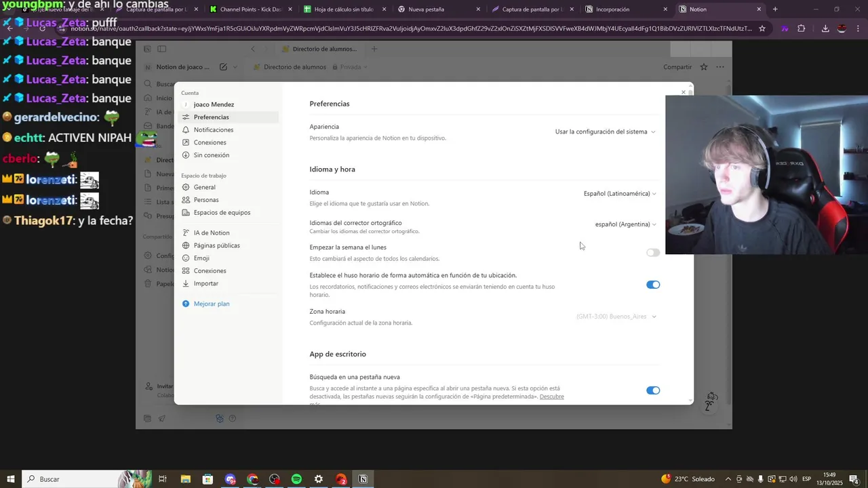
Task: Go back with Notion navigation arrow
Action: point(253,49)
